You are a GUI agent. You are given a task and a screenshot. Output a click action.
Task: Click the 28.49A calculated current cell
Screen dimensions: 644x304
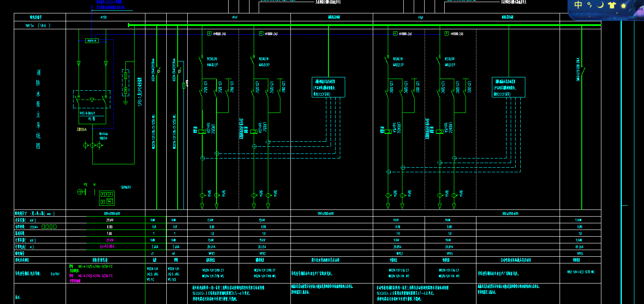[211, 247]
